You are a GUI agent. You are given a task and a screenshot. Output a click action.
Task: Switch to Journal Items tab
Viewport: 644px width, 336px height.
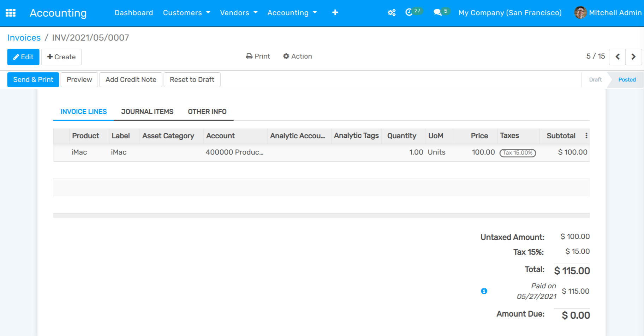tap(147, 112)
